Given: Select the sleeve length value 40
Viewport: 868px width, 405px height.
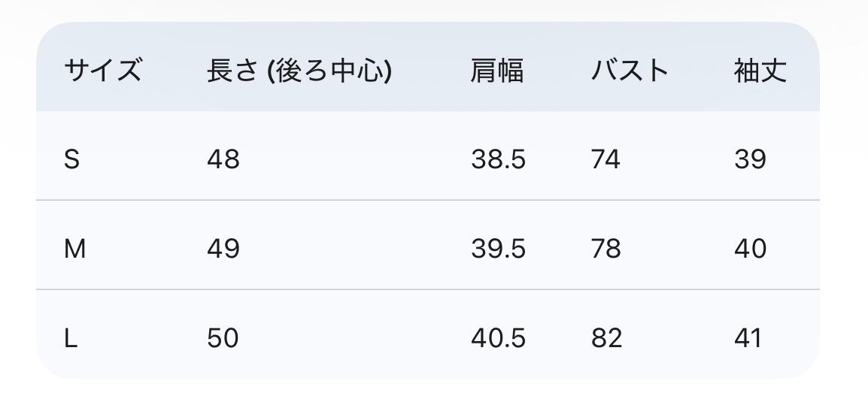Looking at the screenshot, I should [x=750, y=249].
